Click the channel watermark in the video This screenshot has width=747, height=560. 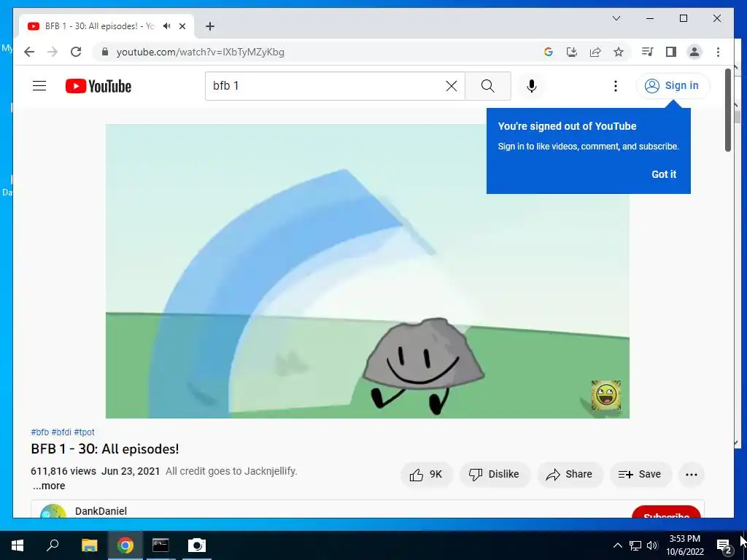tap(606, 394)
